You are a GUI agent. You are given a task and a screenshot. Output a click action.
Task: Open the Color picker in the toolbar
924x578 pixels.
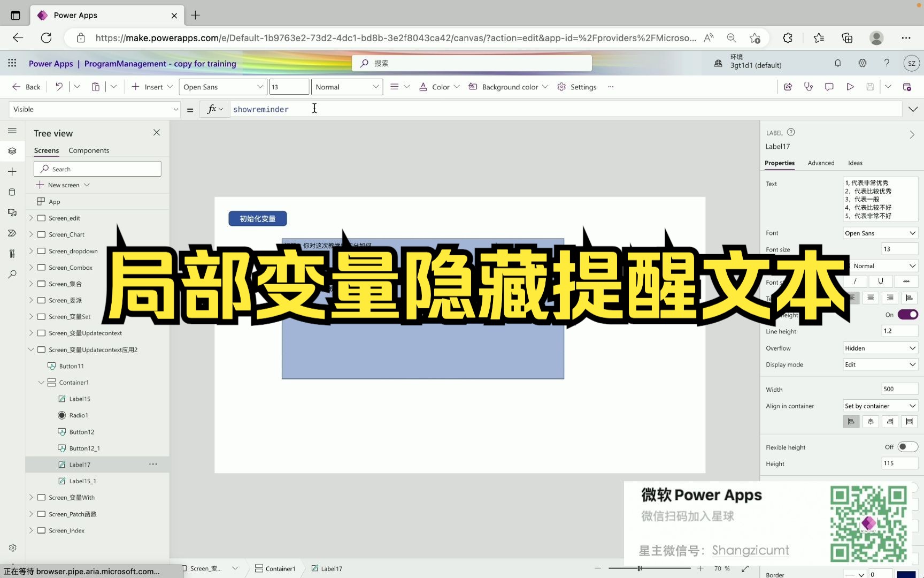point(438,86)
